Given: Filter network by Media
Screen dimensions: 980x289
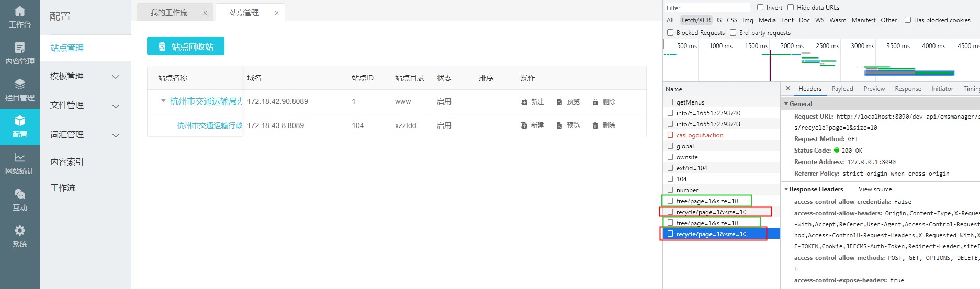Looking at the screenshot, I should 767,20.
